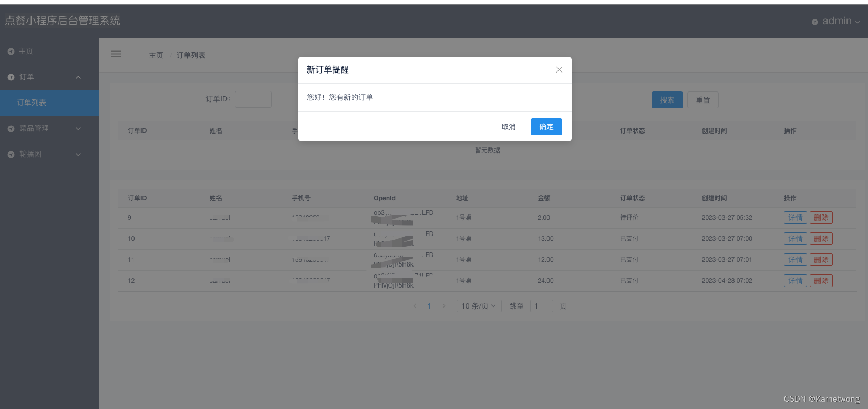Close the 新订单提醒 dialog with the X

click(559, 70)
